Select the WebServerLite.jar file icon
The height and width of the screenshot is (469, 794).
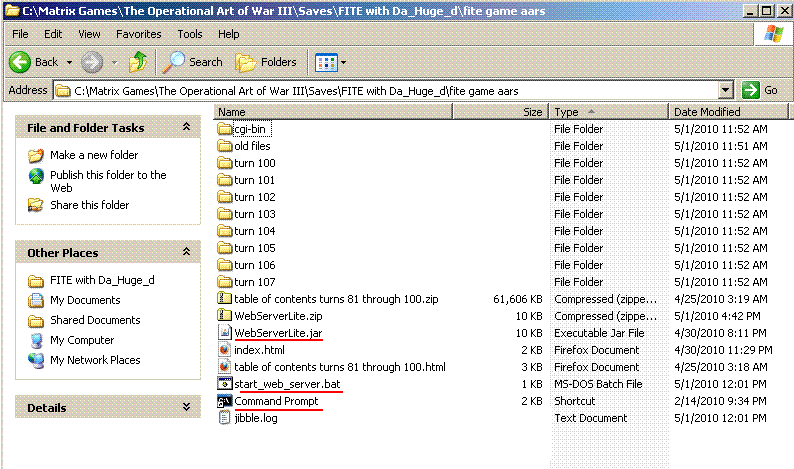[x=224, y=333]
